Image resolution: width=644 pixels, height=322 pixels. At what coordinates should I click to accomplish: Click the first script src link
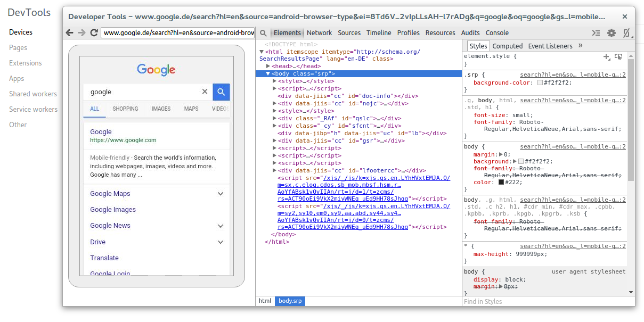(x=363, y=188)
